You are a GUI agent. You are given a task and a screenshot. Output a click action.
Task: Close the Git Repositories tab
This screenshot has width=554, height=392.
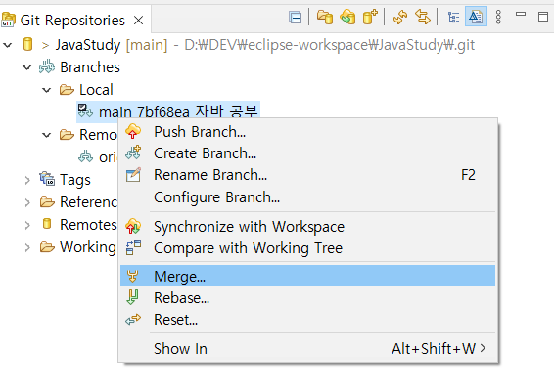coord(139,21)
